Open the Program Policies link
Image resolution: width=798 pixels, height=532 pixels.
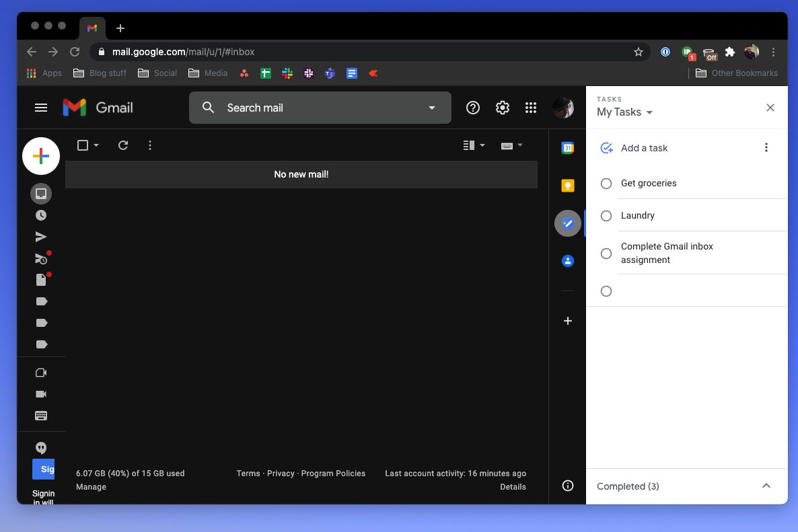point(333,473)
